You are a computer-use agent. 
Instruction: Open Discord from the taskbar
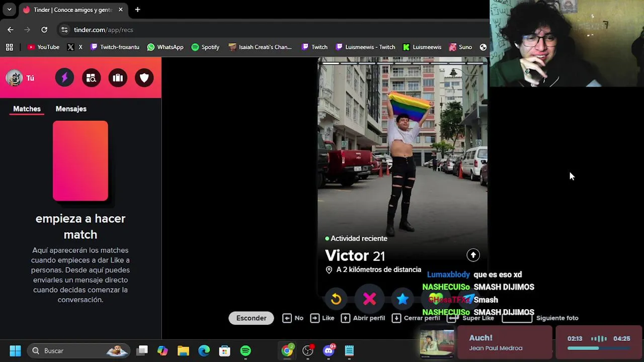click(x=329, y=351)
